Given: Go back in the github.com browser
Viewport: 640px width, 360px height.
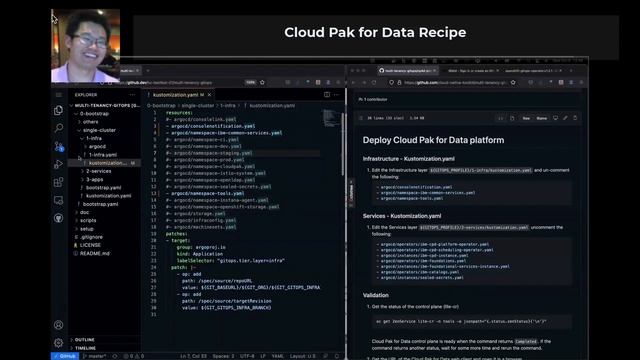Looking at the screenshot, I should [x=353, y=82].
